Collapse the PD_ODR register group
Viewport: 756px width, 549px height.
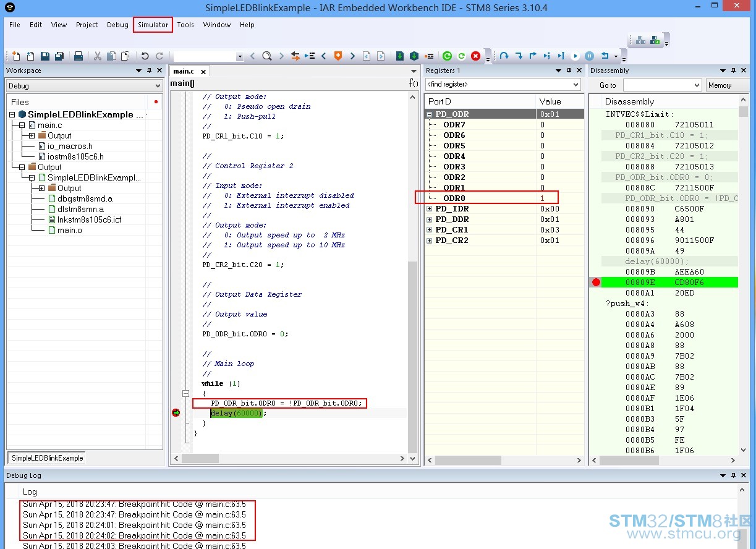pos(429,114)
